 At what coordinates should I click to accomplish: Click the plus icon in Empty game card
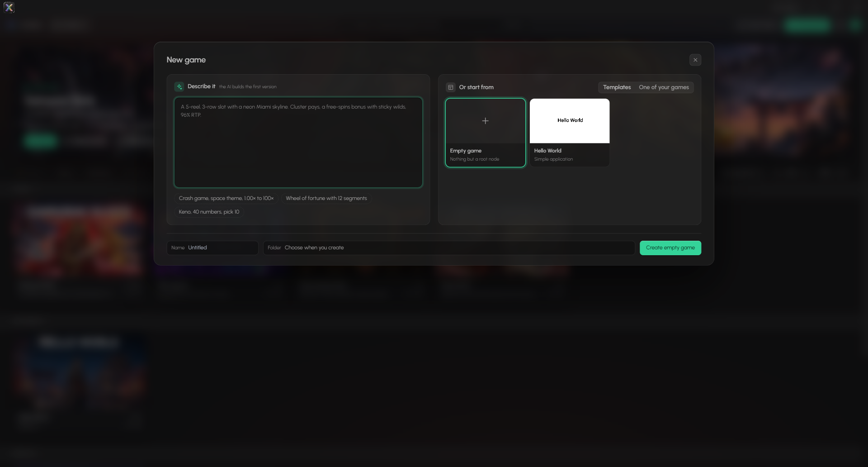click(485, 121)
